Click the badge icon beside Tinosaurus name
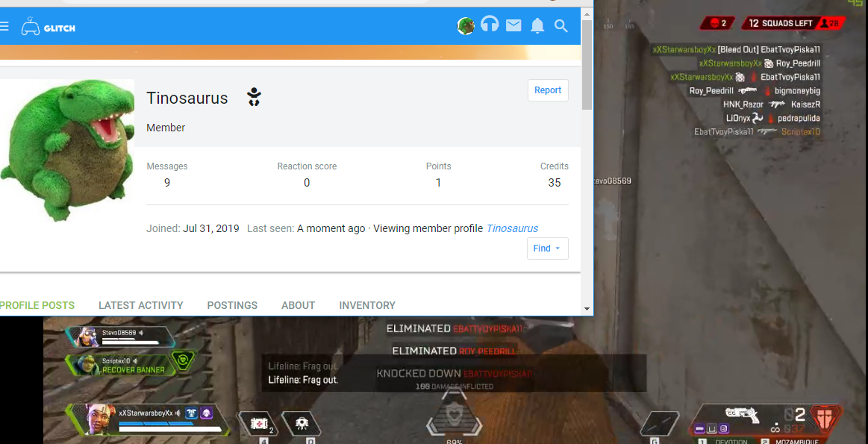 [x=254, y=97]
